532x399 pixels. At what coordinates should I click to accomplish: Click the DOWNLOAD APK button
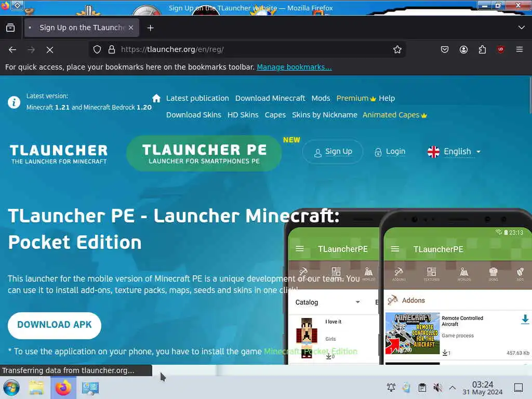(x=54, y=325)
